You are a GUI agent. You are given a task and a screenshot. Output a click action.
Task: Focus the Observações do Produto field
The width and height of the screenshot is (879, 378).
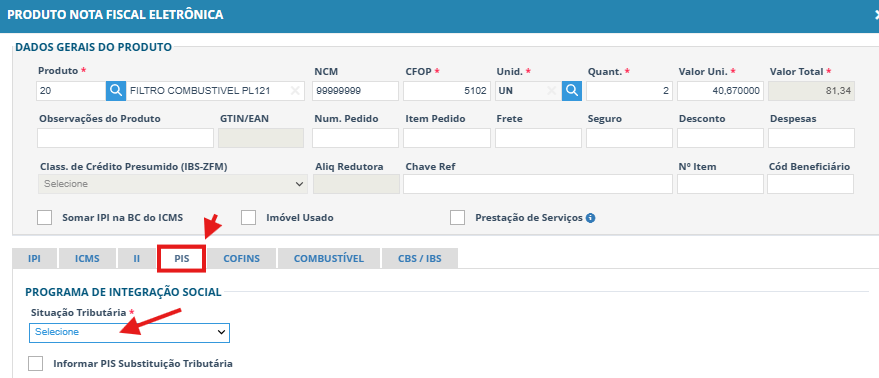126,138
